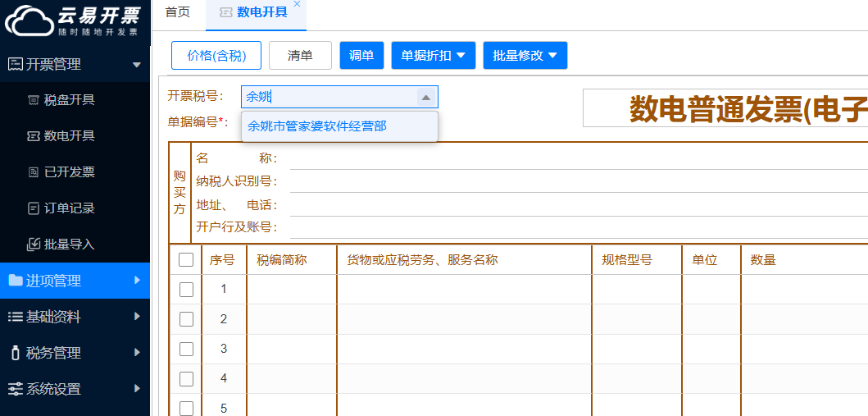Click the 税务管理 icon
Viewport: 868px width, 416px height.
point(16,352)
